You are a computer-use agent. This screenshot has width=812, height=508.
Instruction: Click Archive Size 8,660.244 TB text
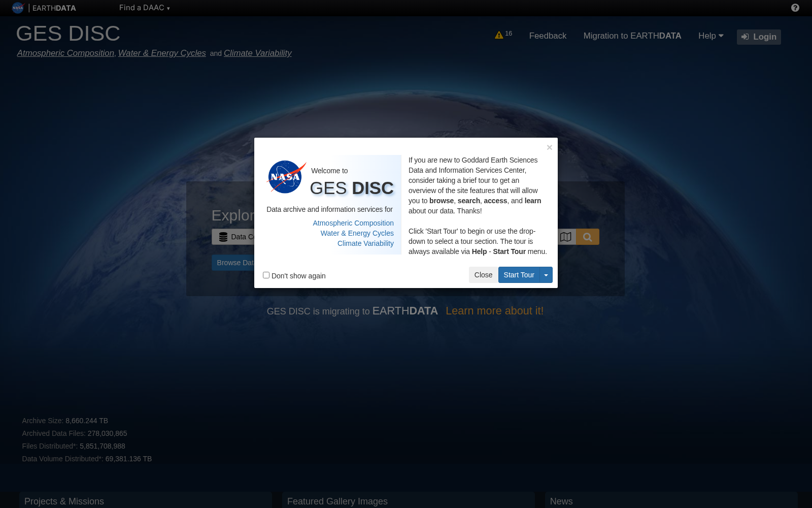[x=65, y=421]
